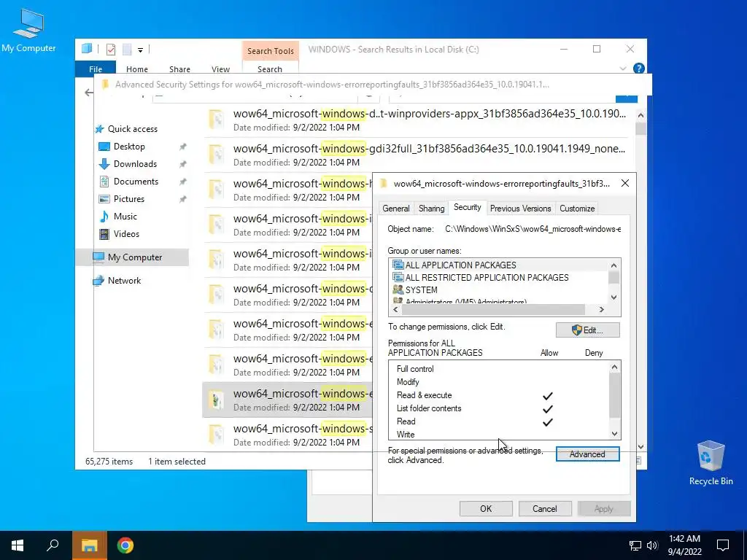Select the gdi32full search result name
Image resolution: width=747 pixels, height=560 pixels.
coord(429,149)
